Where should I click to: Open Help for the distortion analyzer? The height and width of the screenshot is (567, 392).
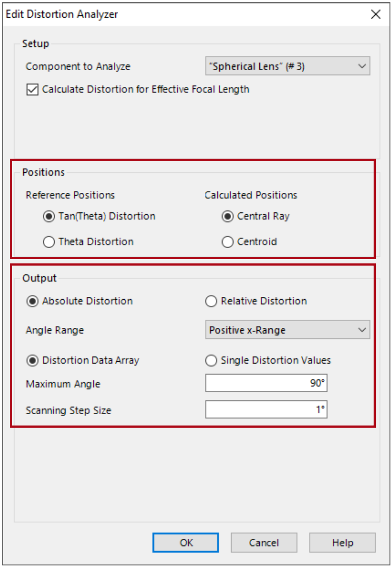342,543
